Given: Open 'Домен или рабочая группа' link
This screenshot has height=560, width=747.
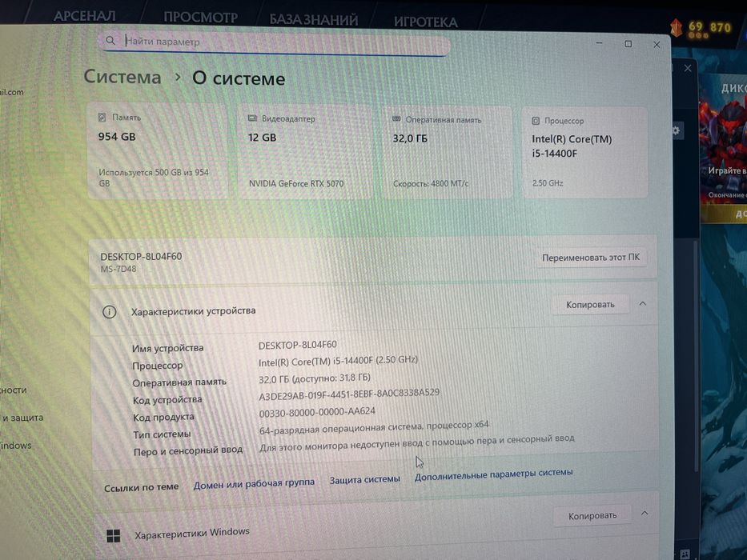Looking at the screenshot, I should pyautogui.click(x=254, y=483).
